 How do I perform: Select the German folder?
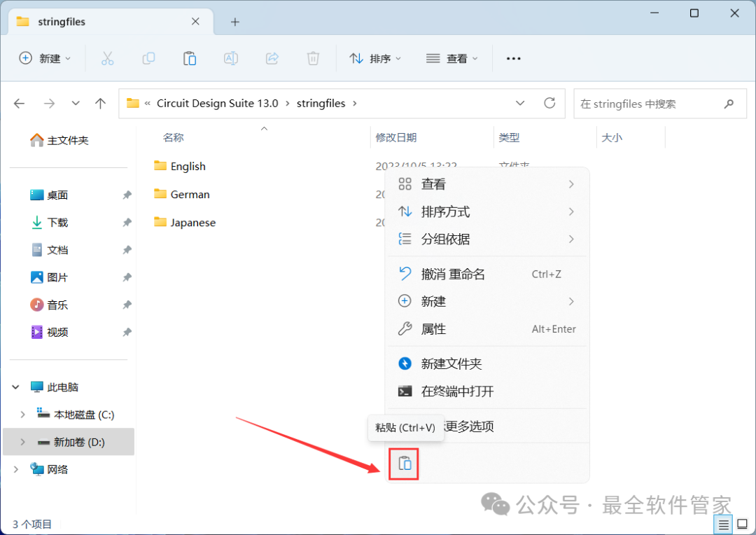pyautogui.click(x=190, y=195)
